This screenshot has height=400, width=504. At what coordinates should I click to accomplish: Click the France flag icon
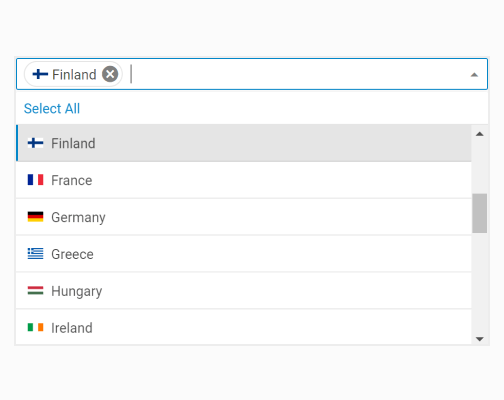[35, 180]
